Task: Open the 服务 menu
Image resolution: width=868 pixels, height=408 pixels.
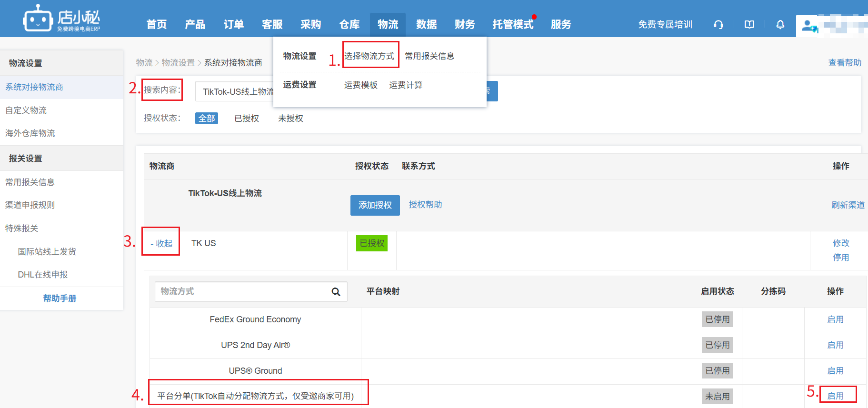Action: (561, 24)
